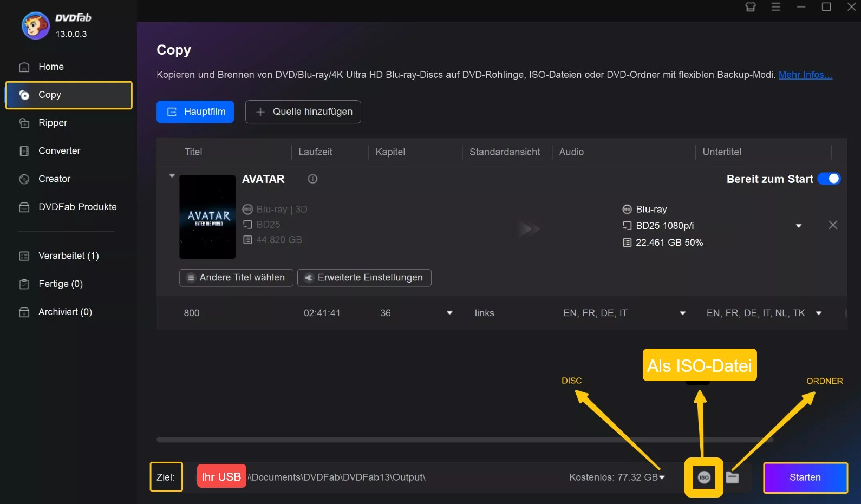The width and height of the screenshot is (861, 504).
Task: Expand the Kapitel 36 dropdown
Action: point(449,313)
